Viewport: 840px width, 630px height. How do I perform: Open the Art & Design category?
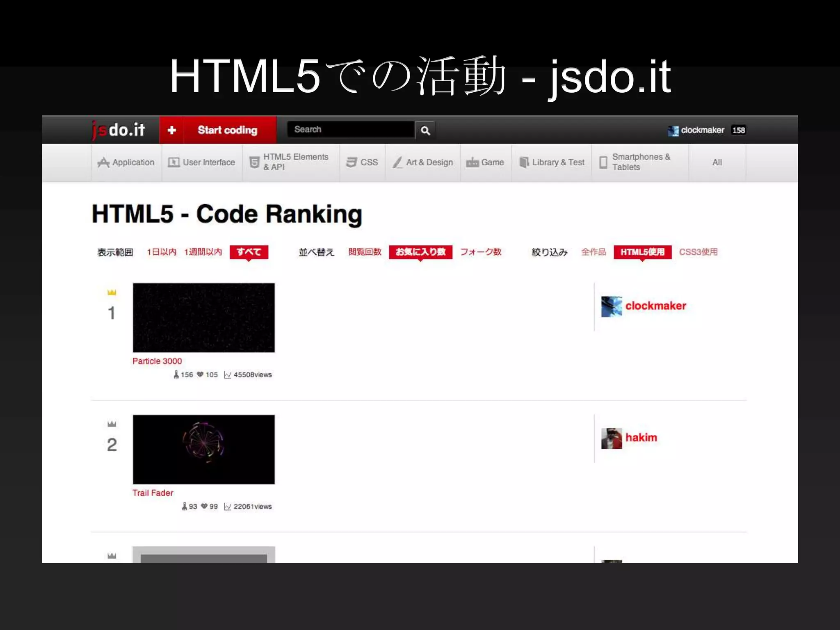click(x=422, y=162)
